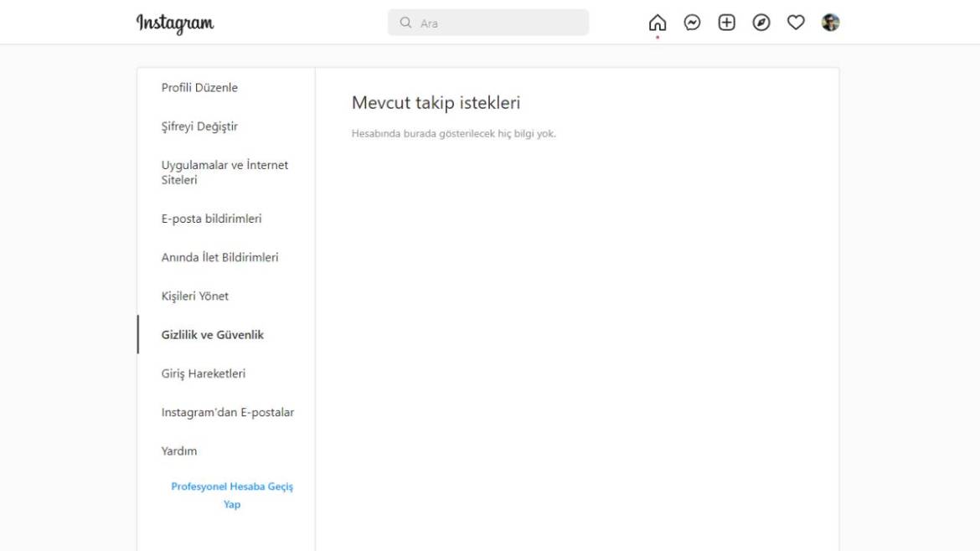Open Gizlilik ve Güvenlik tab

212,335
